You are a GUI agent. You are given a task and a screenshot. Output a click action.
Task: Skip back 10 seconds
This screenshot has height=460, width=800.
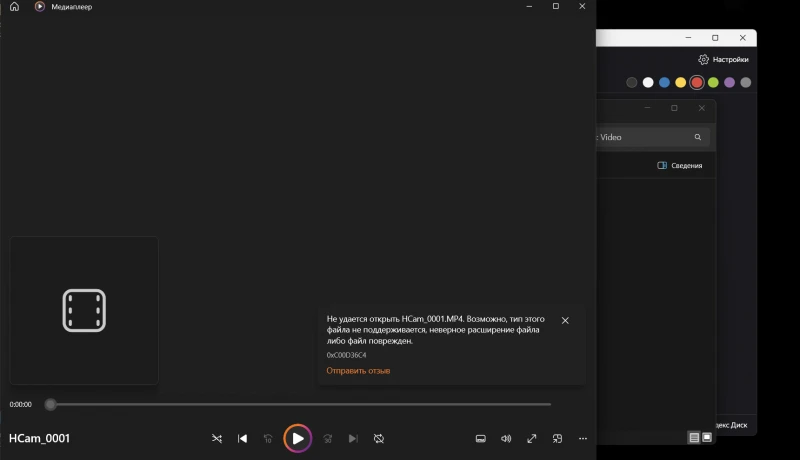point(268,439)
